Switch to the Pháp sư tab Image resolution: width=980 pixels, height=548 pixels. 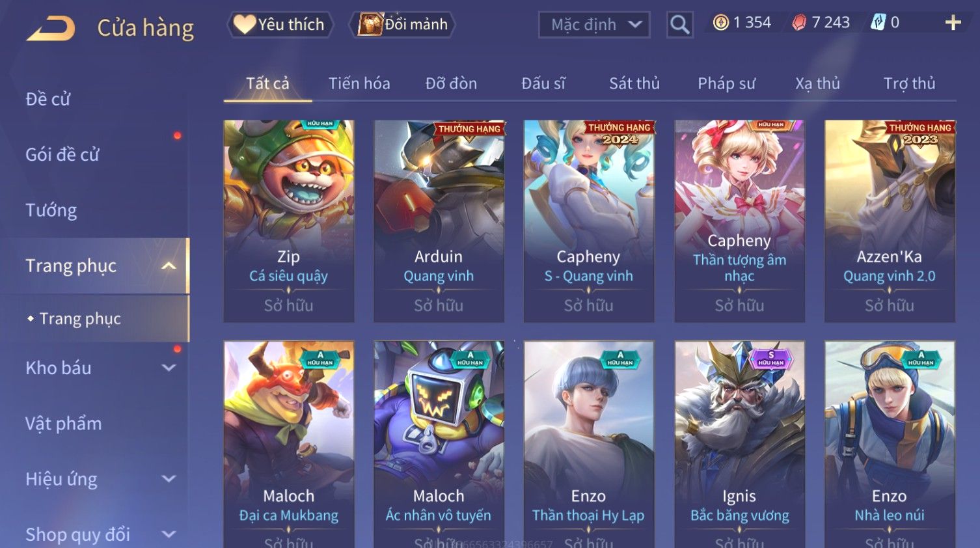click(x=726, y=83)
